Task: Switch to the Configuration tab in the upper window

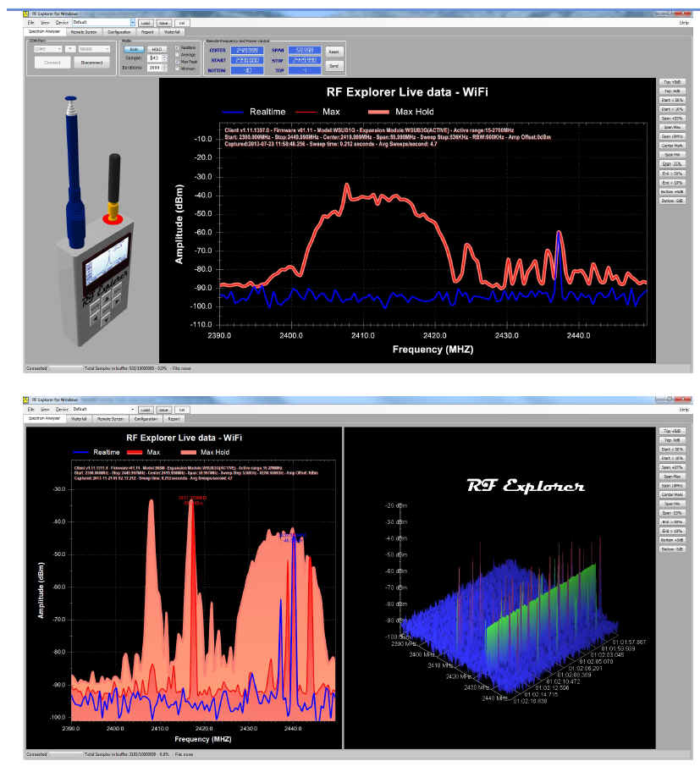Action: point(119,32)
